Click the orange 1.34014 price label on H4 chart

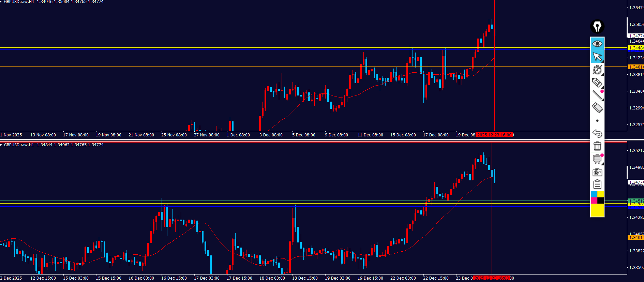635,67
